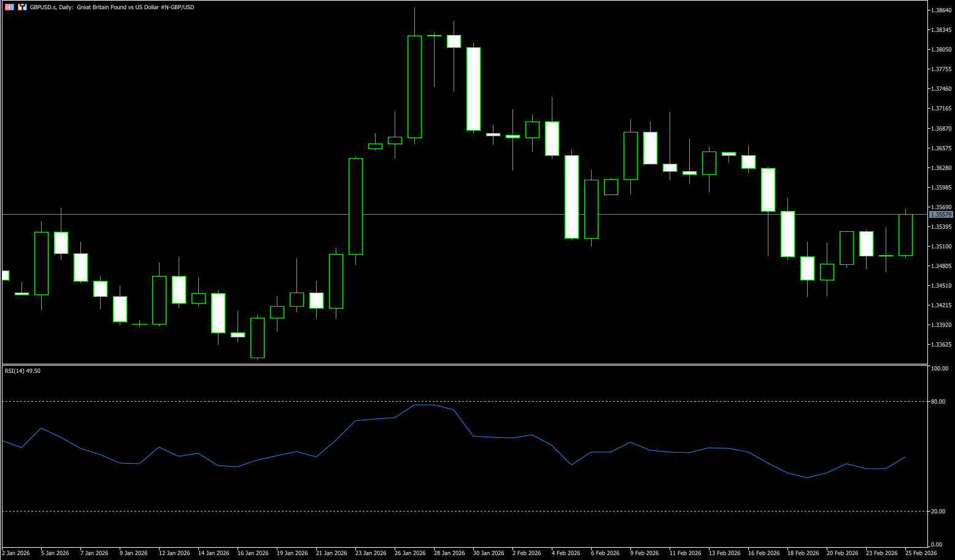955x560 pixels.
Task: Click the RSI 20.00 oversold level label
Action: pos(938,512)
